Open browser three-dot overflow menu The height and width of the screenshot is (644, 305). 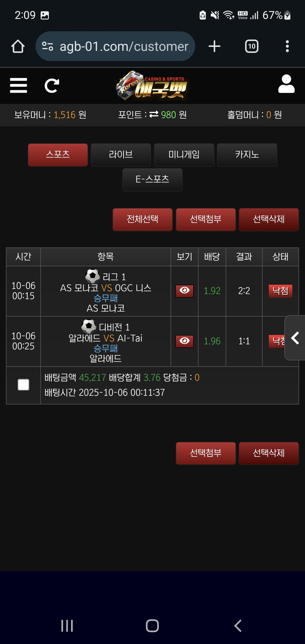(287, 46)
